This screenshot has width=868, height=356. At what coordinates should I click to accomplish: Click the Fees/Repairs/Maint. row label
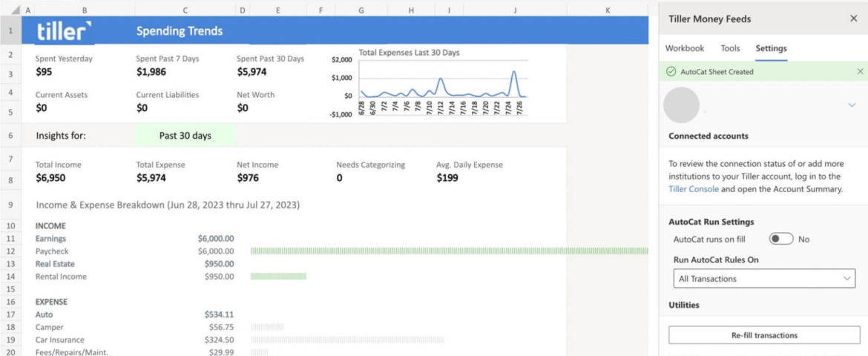coord(72,352)
